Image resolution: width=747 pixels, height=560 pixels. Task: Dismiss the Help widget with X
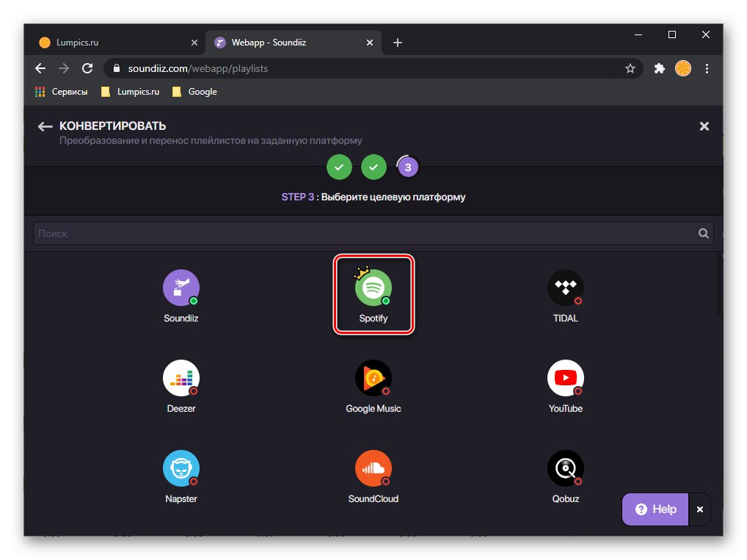tap(700, 509)
